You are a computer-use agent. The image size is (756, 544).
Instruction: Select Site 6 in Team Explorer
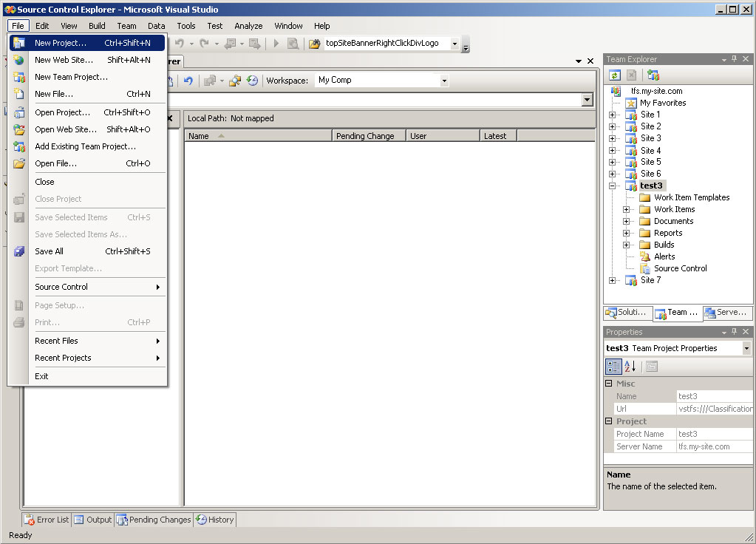click(650, 174)
